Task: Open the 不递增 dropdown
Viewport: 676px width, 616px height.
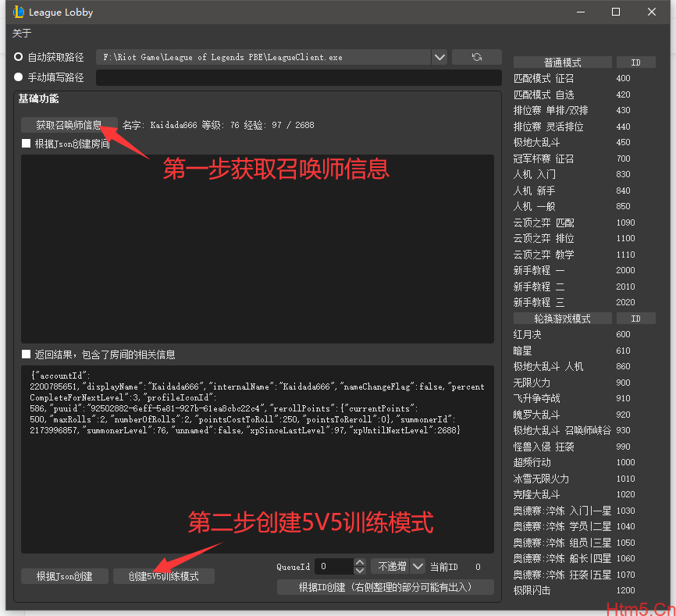Action: pyautogui.click(x=398, y=566)
